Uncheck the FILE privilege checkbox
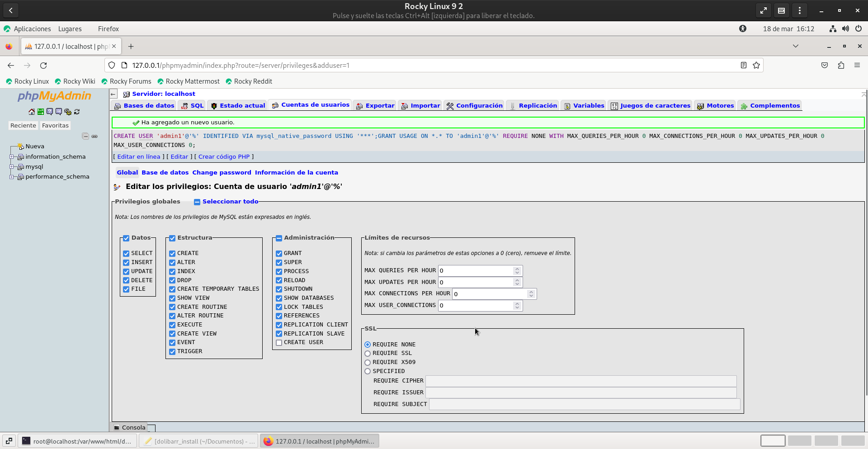Viewport: 868px width, 449px height. click(x=126, y=289)
